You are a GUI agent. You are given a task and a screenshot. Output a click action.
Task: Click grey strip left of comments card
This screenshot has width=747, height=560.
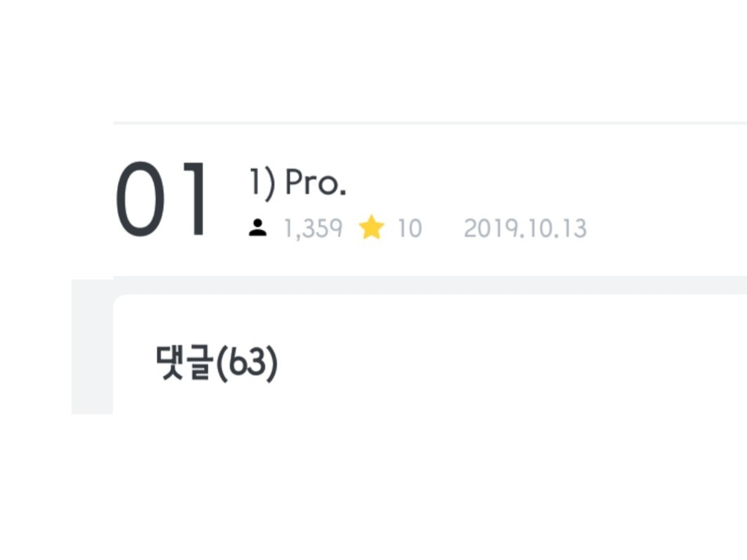[x=92, y=347]
